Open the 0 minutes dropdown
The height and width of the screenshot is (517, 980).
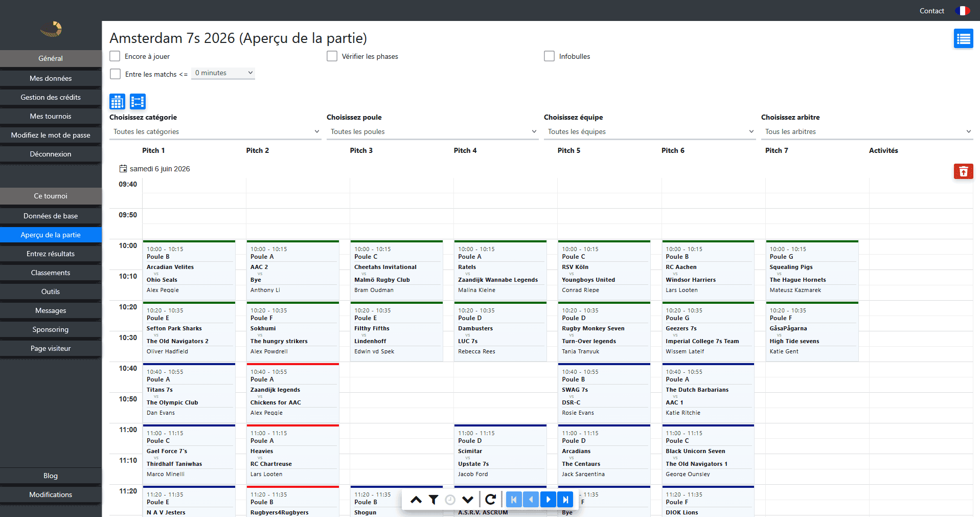(223, 73)
